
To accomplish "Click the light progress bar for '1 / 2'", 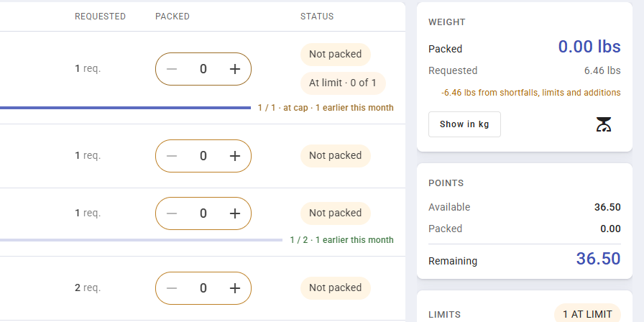I will [141, 240].
